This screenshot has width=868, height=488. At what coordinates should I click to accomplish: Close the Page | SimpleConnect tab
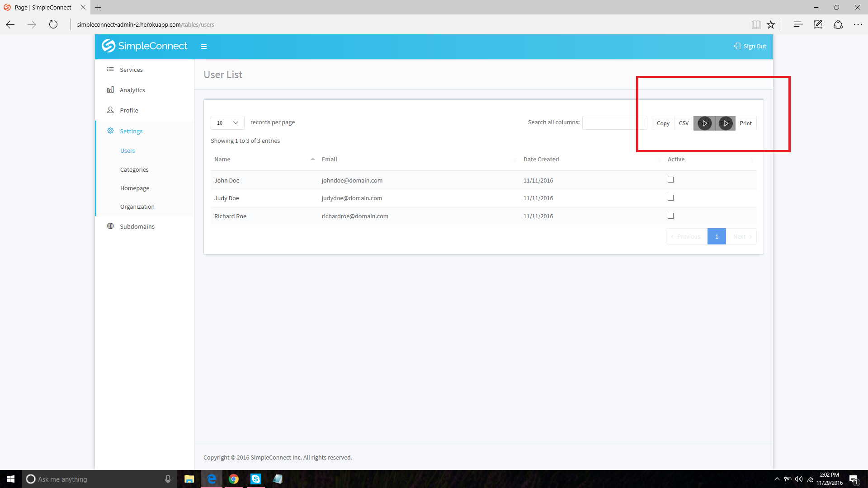(83, 7)
